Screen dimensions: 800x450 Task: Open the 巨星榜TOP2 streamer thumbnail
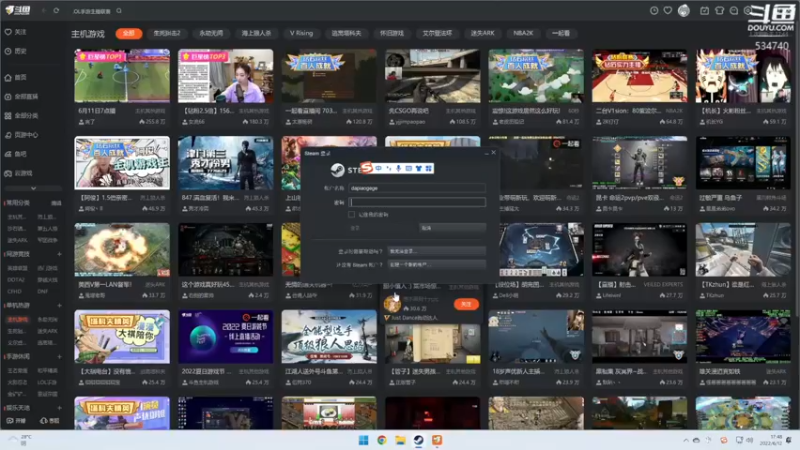pos(226,76)
